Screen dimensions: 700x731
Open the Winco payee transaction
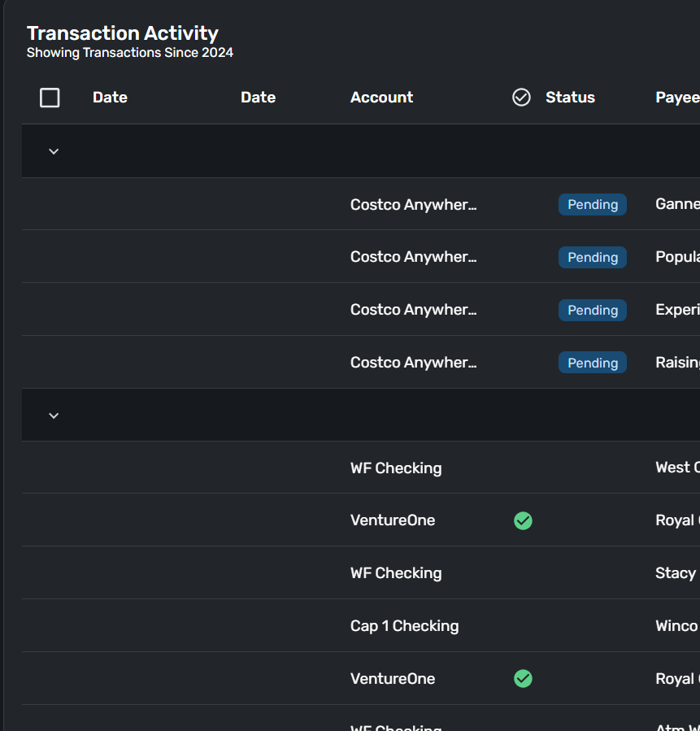pos(676,626)
